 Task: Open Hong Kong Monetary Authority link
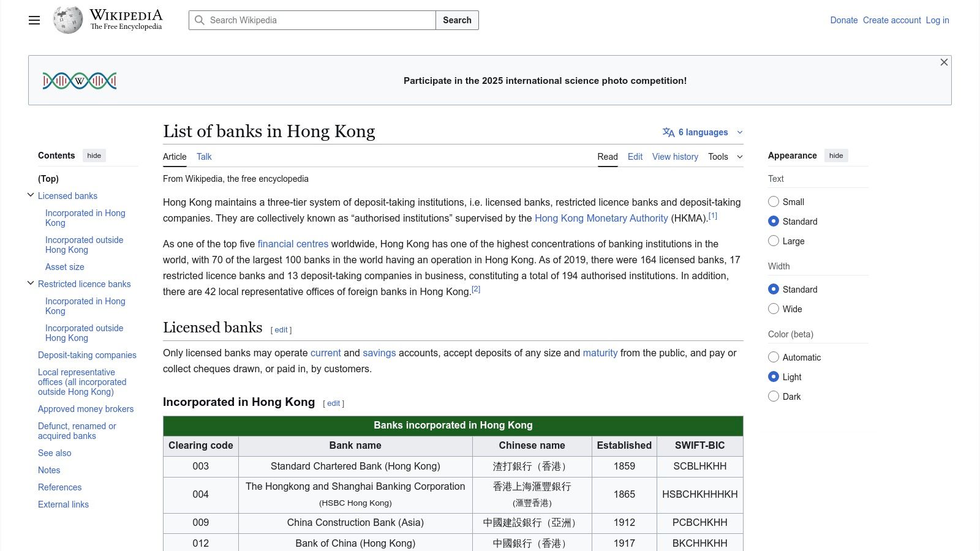pyautogui.click(x=601, y=218)
